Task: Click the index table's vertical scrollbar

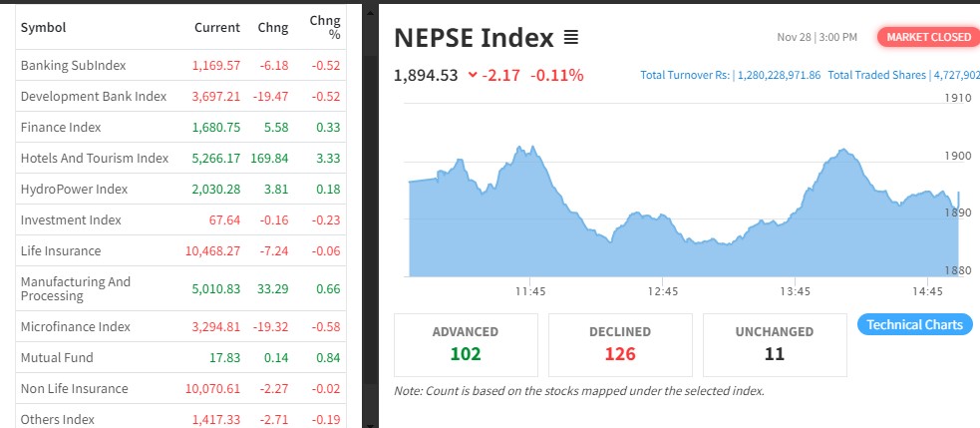Action: [370, 200]
